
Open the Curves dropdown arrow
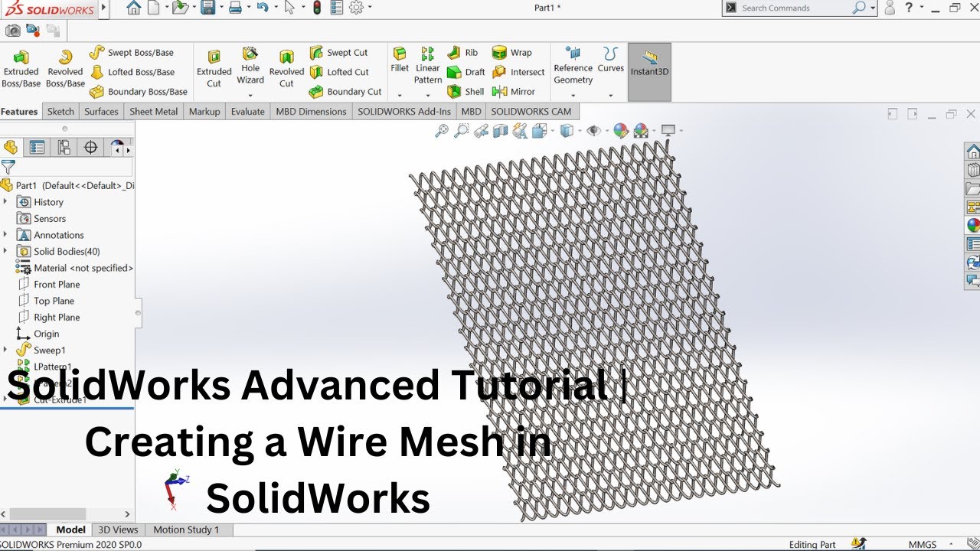coord(611,96)
